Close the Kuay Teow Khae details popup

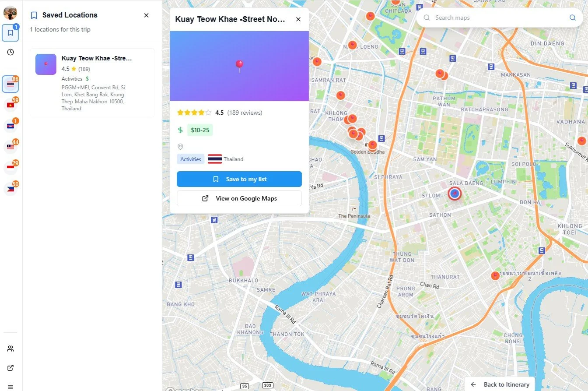tap(298, 19)
